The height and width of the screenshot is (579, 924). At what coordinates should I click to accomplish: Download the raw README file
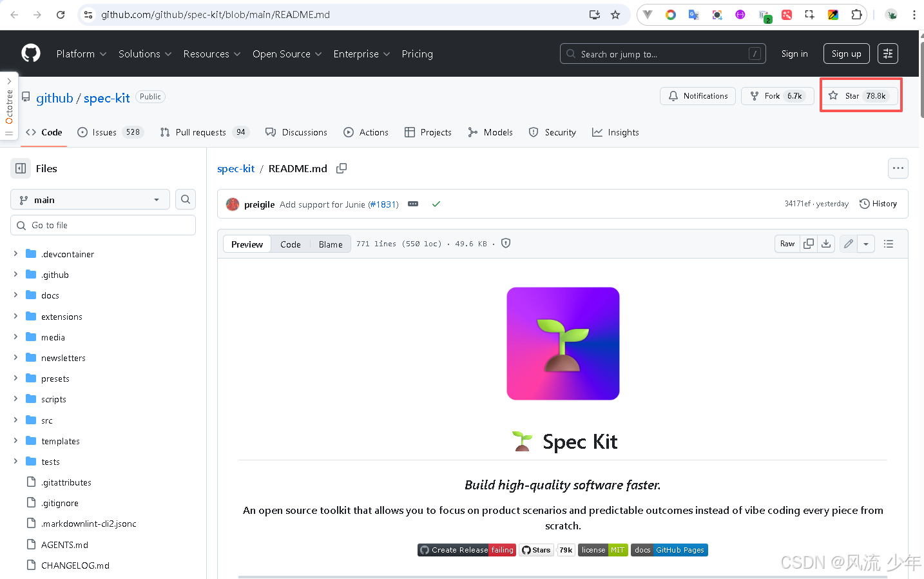[826, 244]
